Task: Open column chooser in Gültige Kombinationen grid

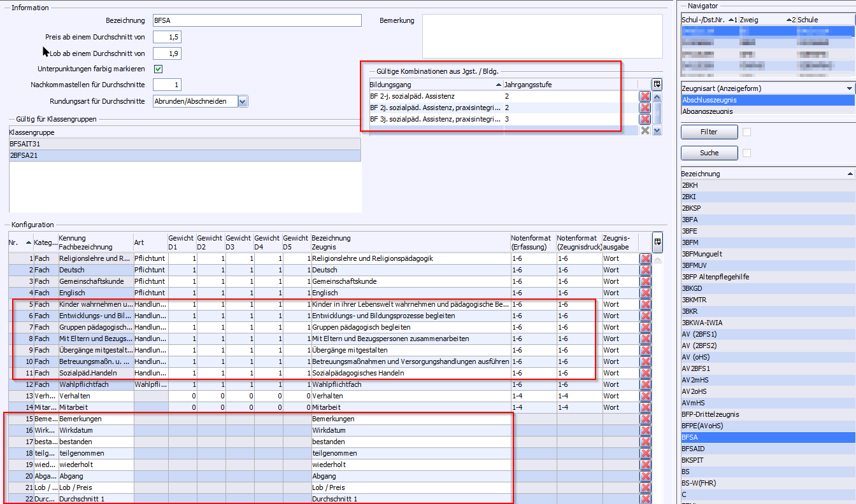Action: [657, 85]
